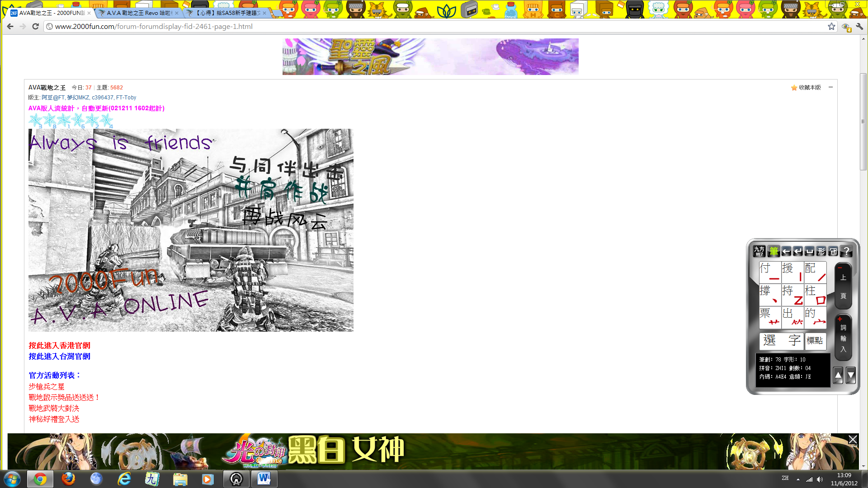The height and width of the screenshot is (488, 868).
Task: Click the 聖靈之風 top banner ad
Action: click(x=430, y=56)
